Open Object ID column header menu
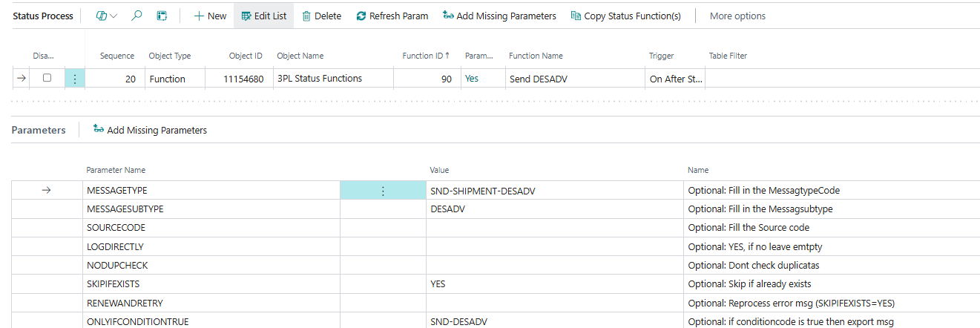The height and width of the screenshot is (328, 980). coord(246,56)
